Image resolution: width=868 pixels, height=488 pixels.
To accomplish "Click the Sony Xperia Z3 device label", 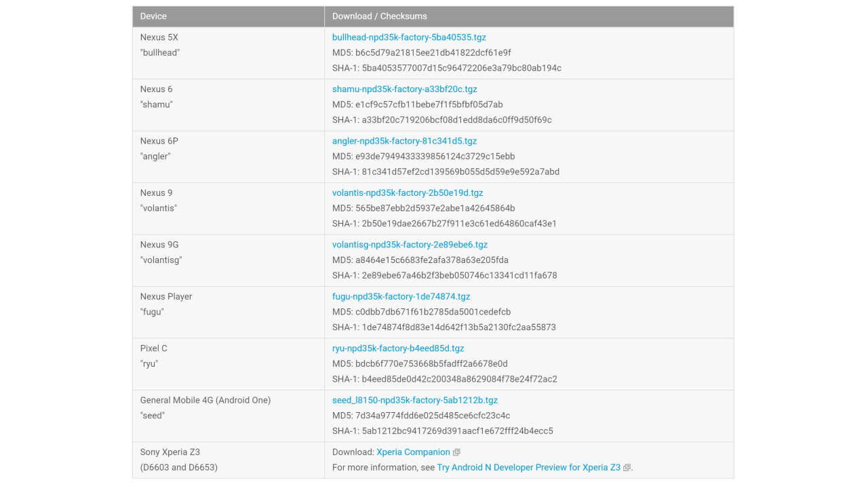I will coord(170,452).
